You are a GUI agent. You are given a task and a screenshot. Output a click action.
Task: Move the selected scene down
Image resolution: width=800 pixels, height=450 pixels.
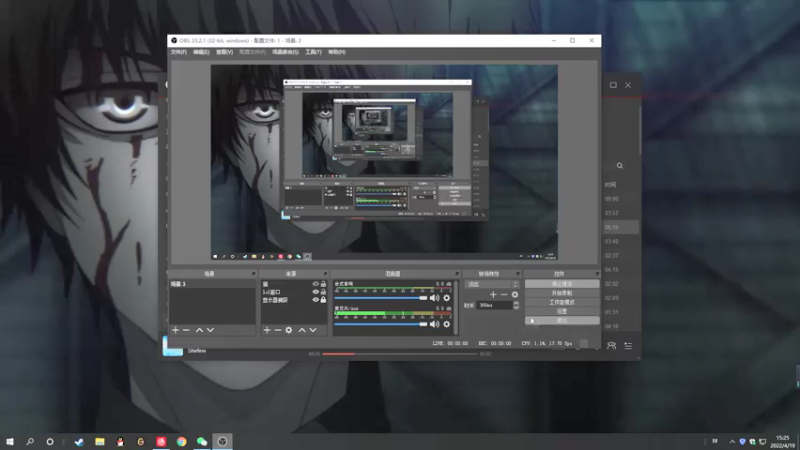click(210, 330)
